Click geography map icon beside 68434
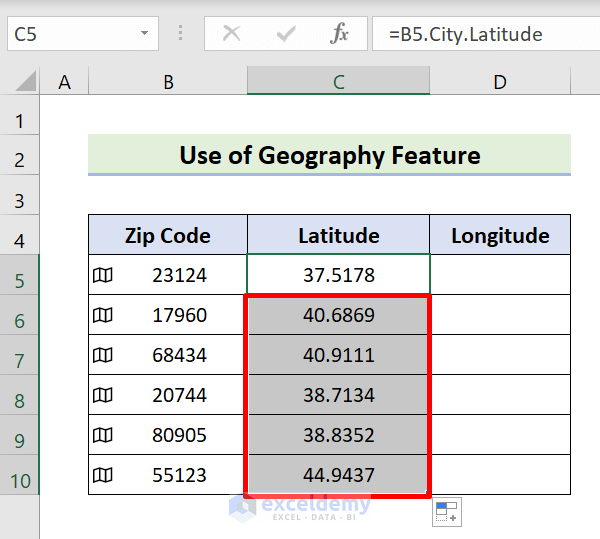The image size is (600, 539). tap(102, 355)
